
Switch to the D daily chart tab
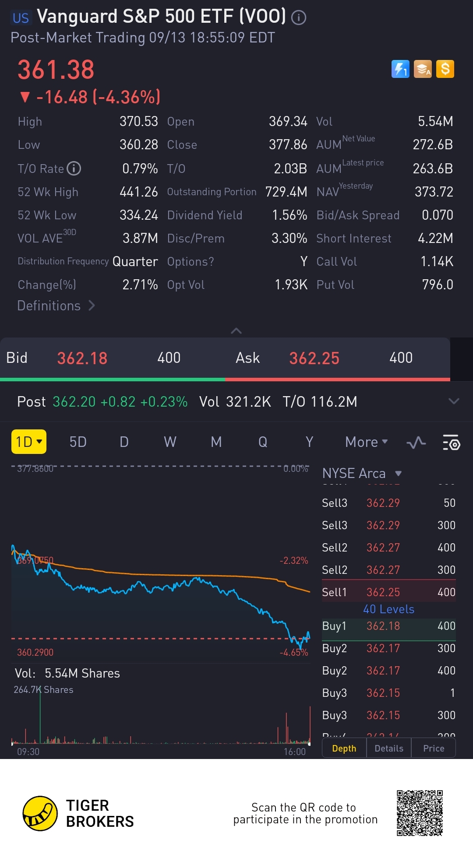tap(124, 442)
